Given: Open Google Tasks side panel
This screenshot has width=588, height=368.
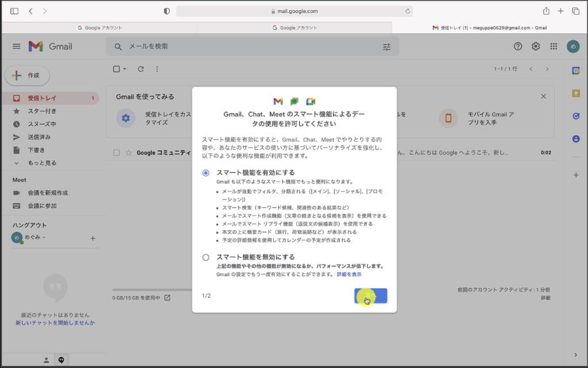Looking at the screenshot, I should pos(576,116).
